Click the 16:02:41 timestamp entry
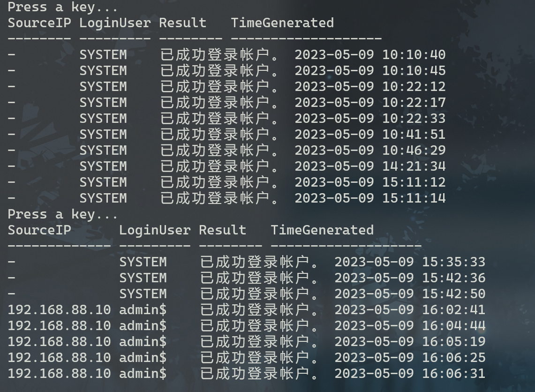Screen dimensions: 535x392 tap(409, 310)
